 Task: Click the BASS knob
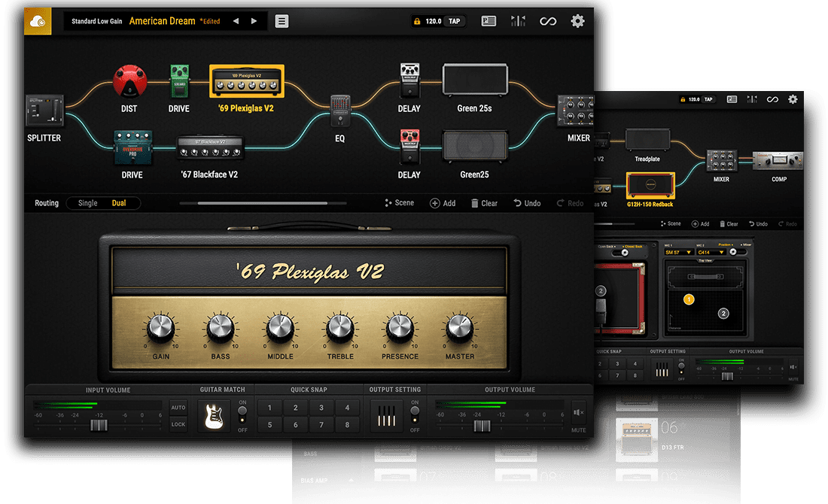[x=221, y=328]
